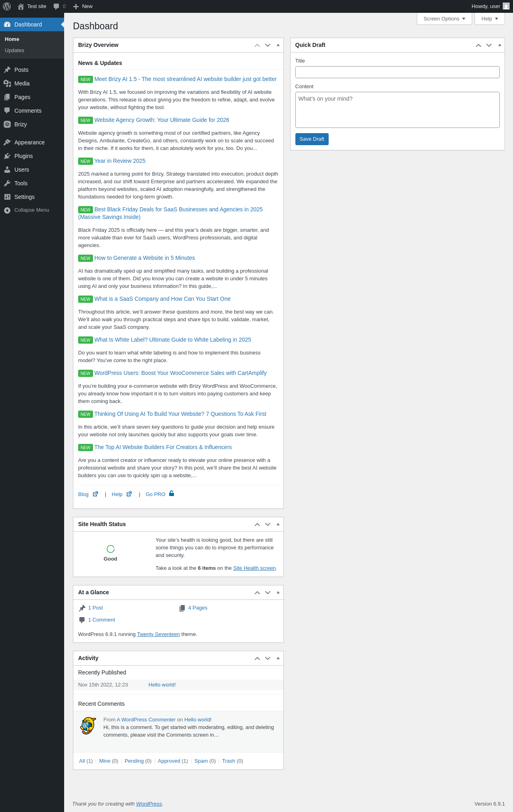The height and width of the screenshot is (812, 513).
Task: Click the pages icon beside 4 Pages
Action: tap(182, 608)
